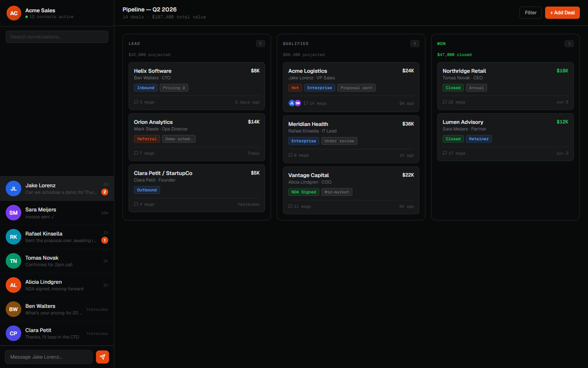The height and width of the screenshot is (368, 588).
Task: Click Sara Meijers SM avatar
Action: pos(13,213)
